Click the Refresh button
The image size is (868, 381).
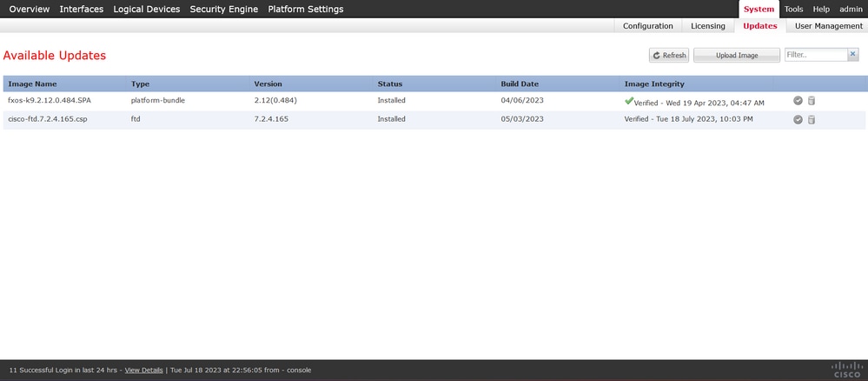pyautogui.click(x=669, y=55)
